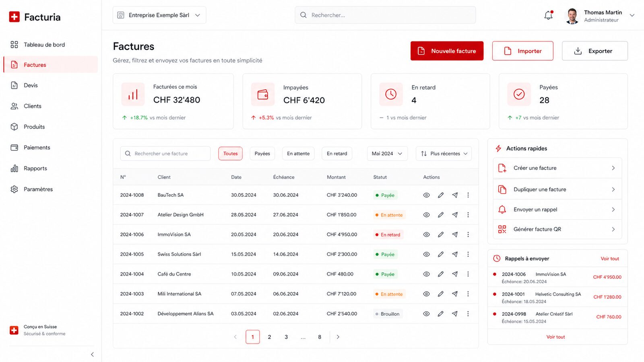
Task: Filter invoices by Payées status
Action: tap(262, 154)
